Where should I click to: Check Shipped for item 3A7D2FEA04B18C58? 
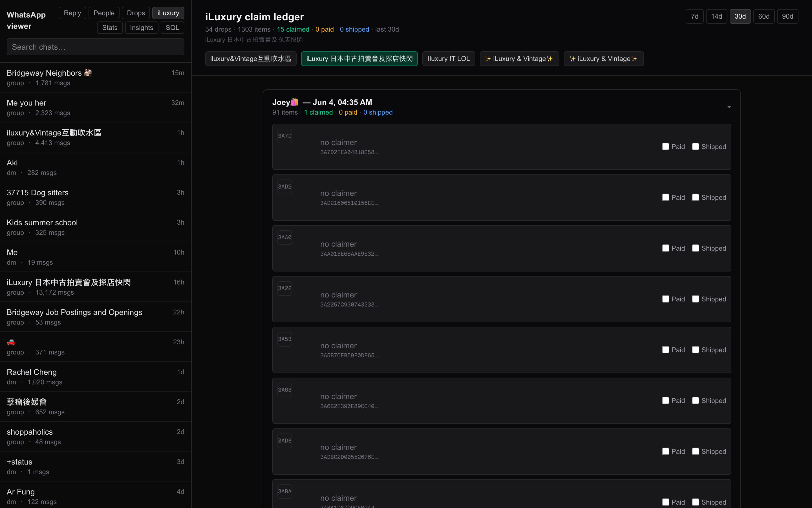click(695, 146)
